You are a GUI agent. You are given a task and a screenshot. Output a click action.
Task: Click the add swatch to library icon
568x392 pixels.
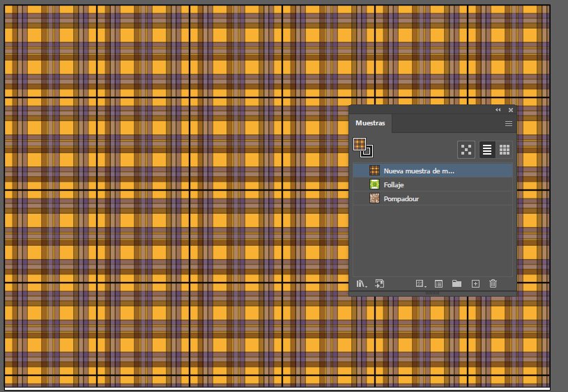tap(380, 283)
